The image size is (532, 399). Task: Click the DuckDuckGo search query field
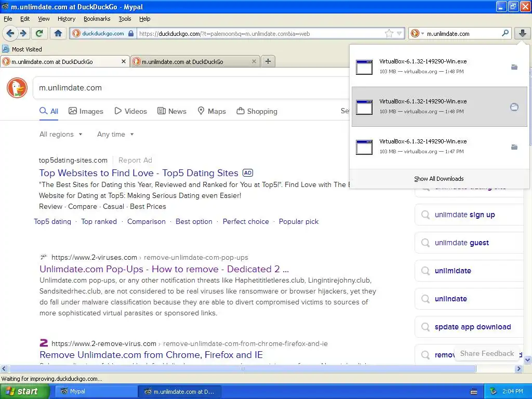click(x=192, y=88)
